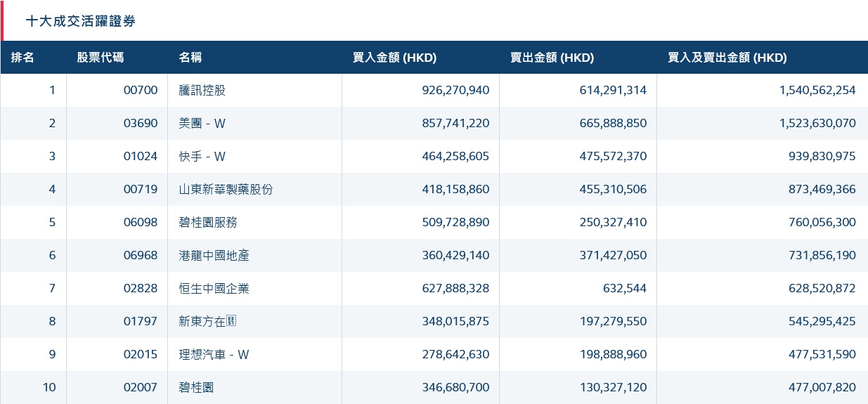This screenshot has height=404, width=868.
Task: Click the 賣出金額 (HKD) column header
Action: 552,58
